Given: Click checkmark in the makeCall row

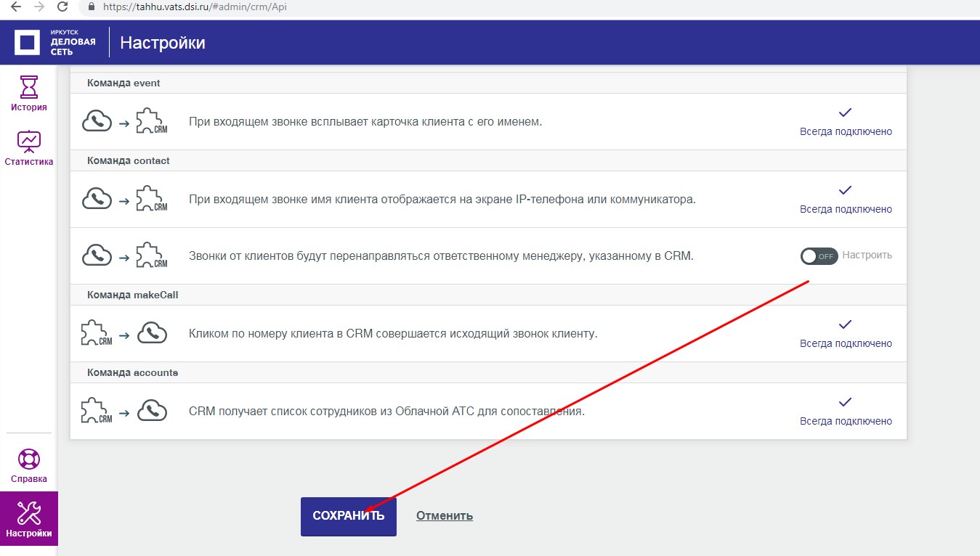Looking at the screenshot, I should coord(845,324).
